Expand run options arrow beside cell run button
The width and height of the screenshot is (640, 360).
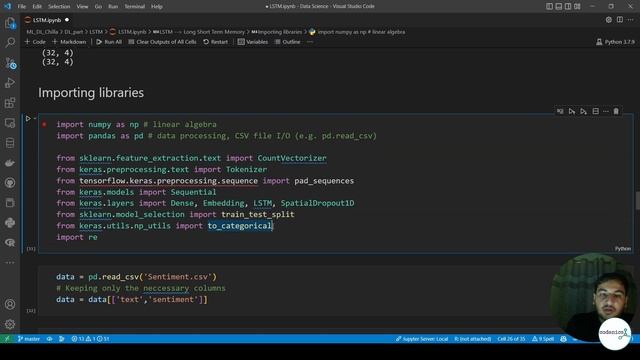point(35,119)
